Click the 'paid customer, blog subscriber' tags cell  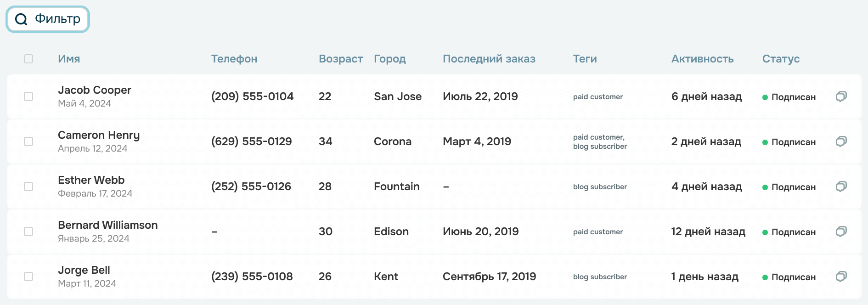pyautogui.click(x=600, y=141)
